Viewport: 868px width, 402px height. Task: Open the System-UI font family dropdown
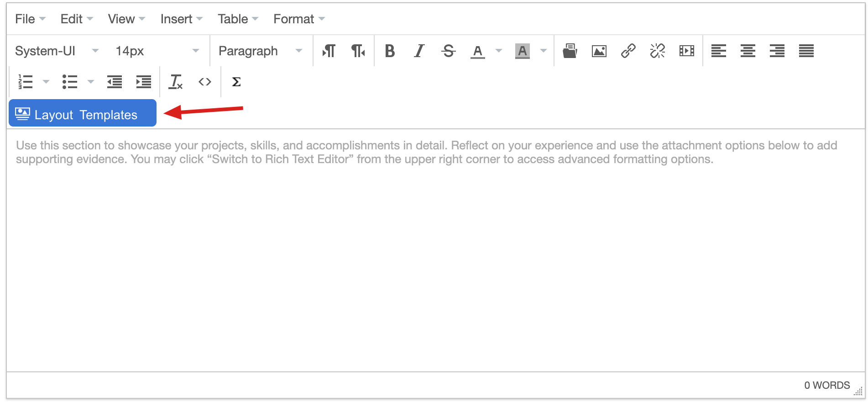click(57, 51)
